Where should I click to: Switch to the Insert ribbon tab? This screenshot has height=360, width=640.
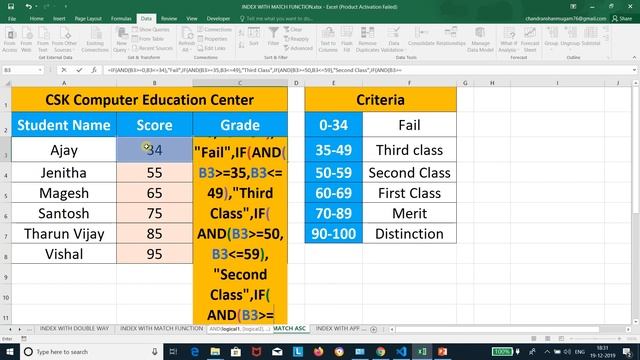59,18
